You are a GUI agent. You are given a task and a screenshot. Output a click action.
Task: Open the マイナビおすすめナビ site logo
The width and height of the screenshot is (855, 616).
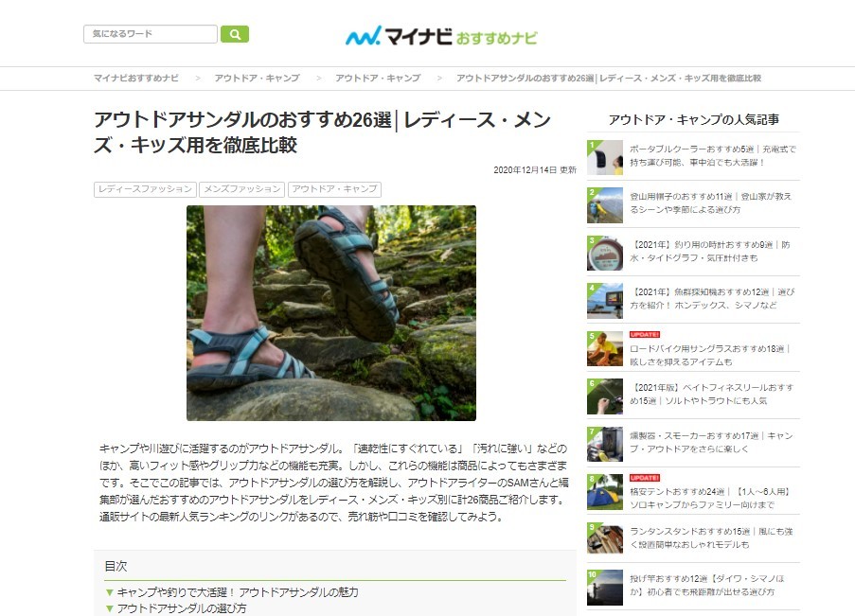tap(441, 36)
